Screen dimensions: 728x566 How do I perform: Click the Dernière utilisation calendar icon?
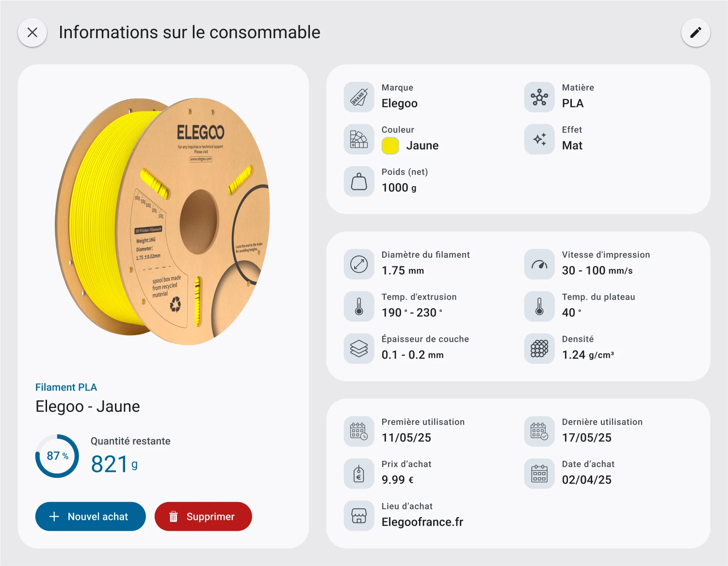click(539, 431)
